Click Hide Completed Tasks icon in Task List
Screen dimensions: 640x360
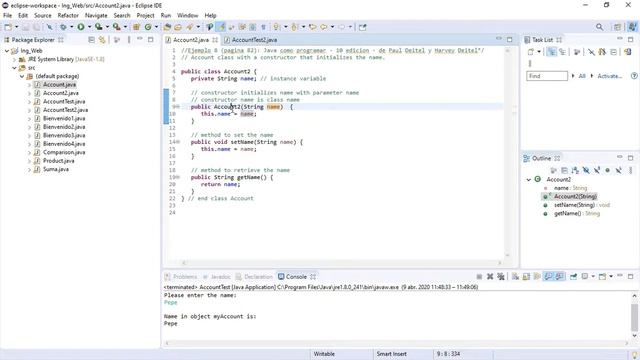pos(591,52)
